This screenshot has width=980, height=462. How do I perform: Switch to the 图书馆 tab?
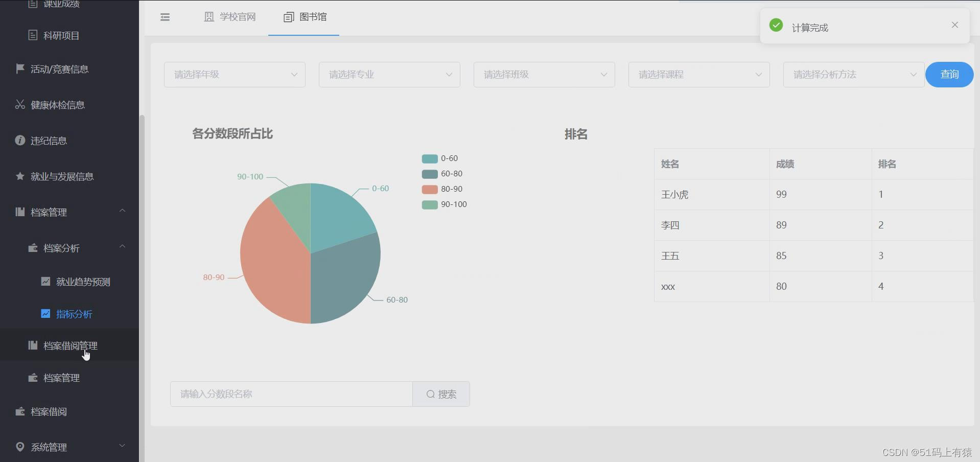coord(304,17)
